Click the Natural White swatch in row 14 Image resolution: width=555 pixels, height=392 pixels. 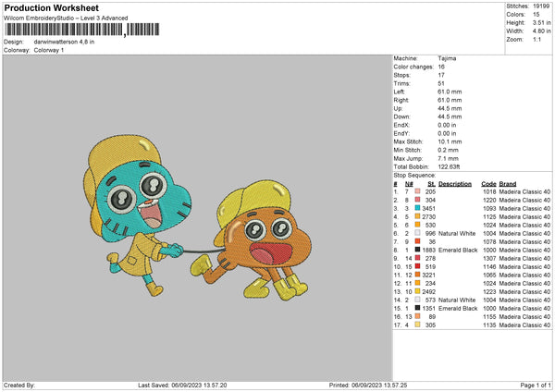point(418,300)
